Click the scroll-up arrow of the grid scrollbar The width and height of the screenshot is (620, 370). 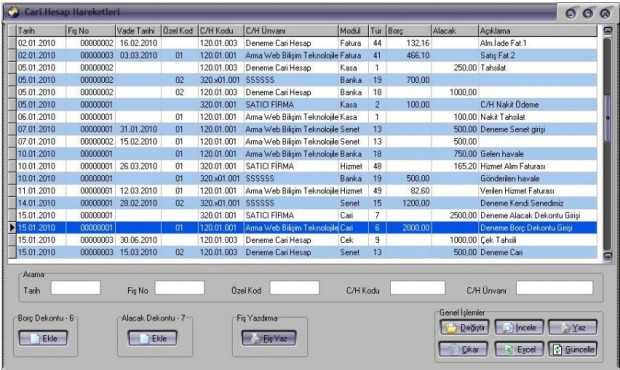point(608,30)
